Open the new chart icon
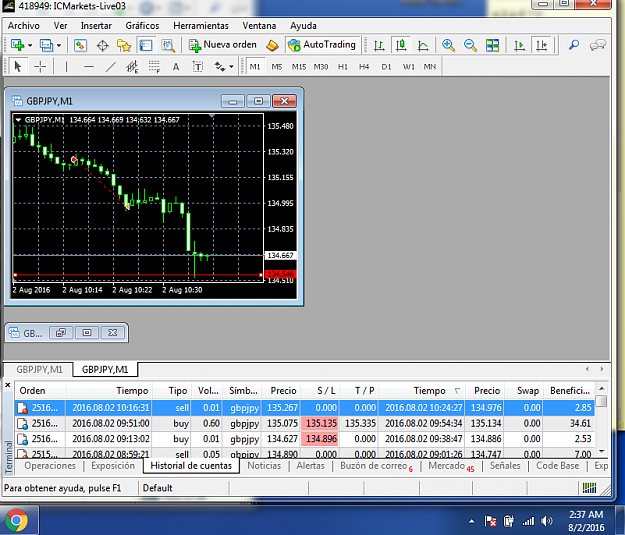The height and width of the screenshot is (535, 625). pyautogui.click(x=17, y=45)
